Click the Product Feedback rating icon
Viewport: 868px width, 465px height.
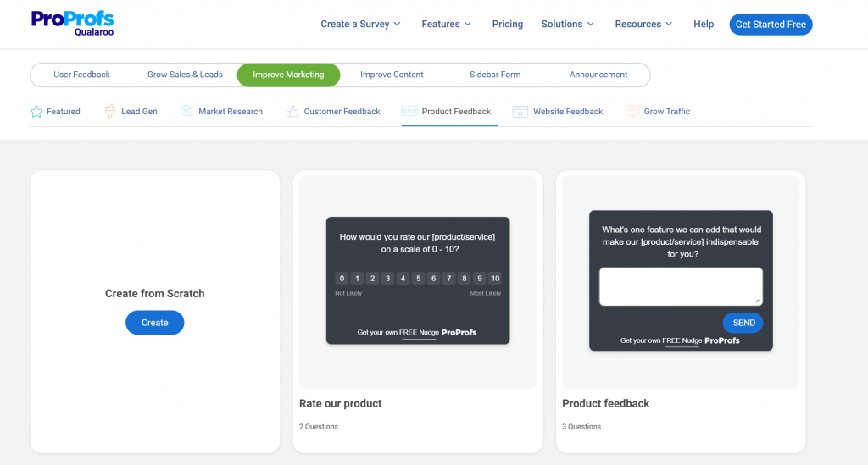click(409, 112)
